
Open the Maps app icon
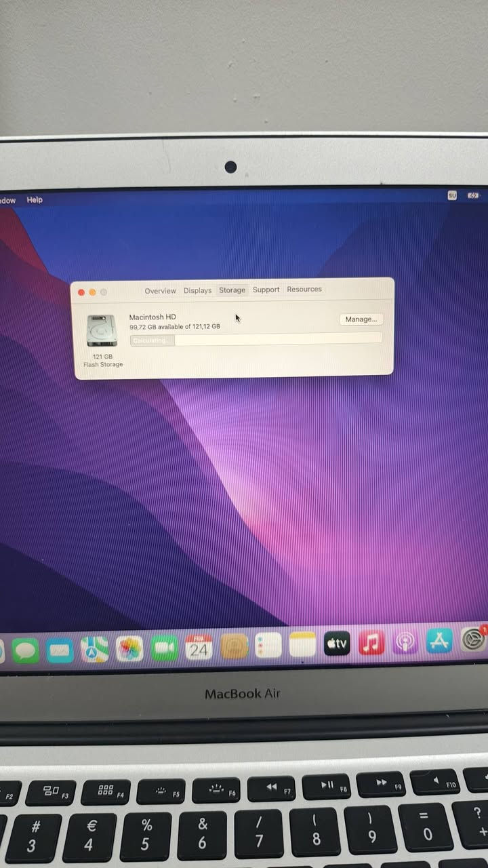94,650
